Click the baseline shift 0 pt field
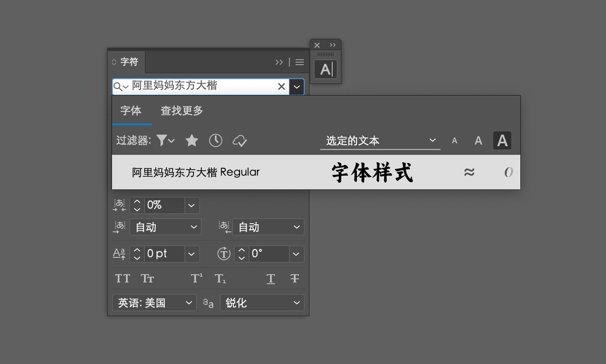This screenshot has height=364, width=606. (164, 254)
